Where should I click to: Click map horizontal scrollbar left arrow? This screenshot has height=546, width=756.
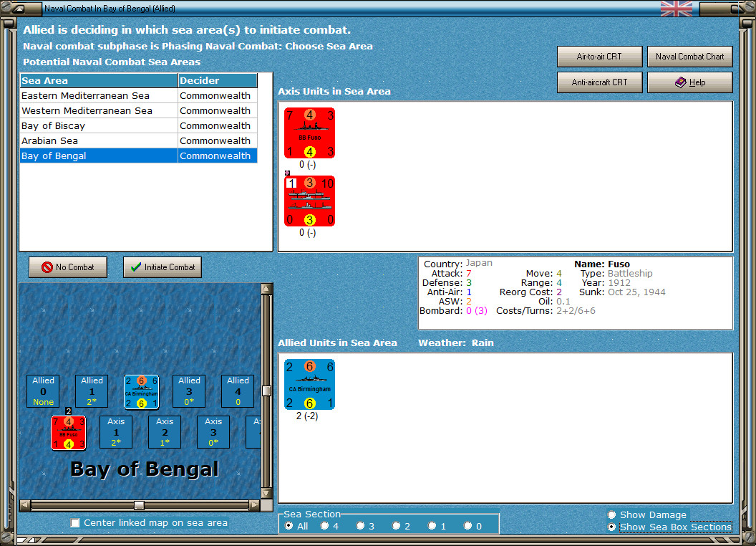pos(25,505)
